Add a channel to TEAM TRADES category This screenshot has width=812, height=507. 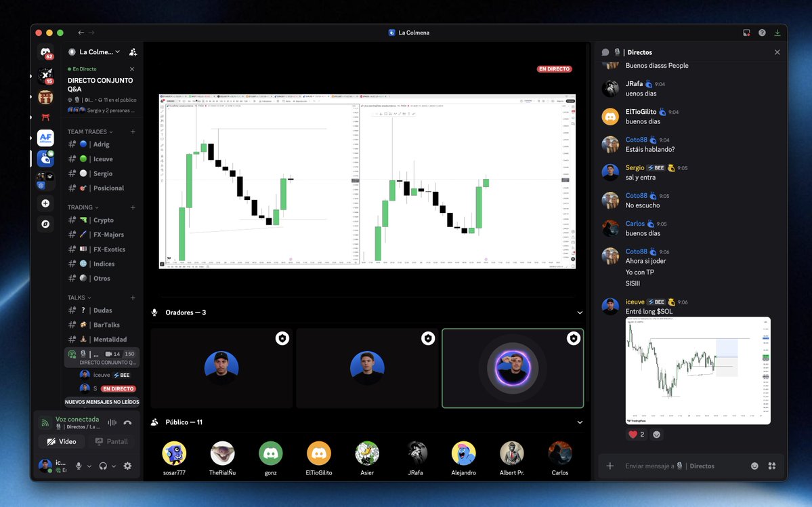tap(133, 131)
